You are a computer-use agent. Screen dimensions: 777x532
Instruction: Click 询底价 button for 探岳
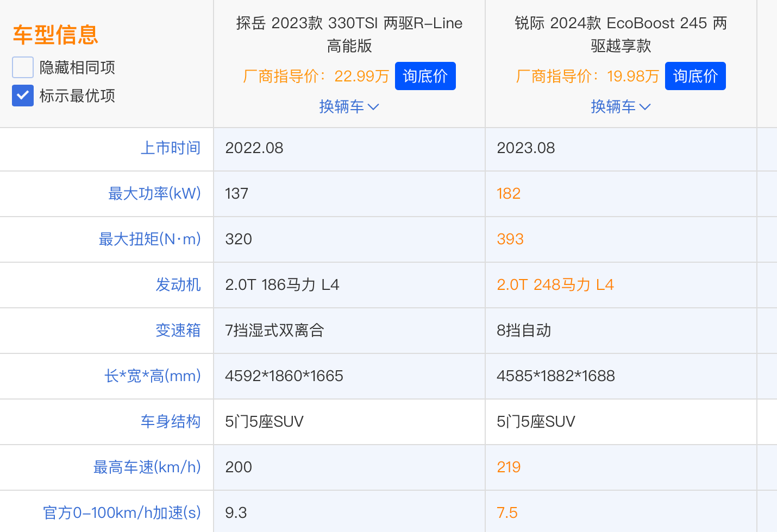coord(425,76)
